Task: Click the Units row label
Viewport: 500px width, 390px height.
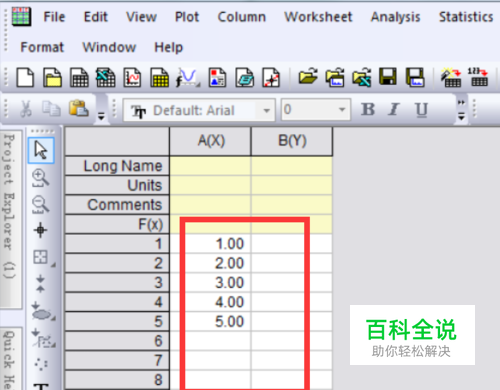Action: click(x=117, y=185)
